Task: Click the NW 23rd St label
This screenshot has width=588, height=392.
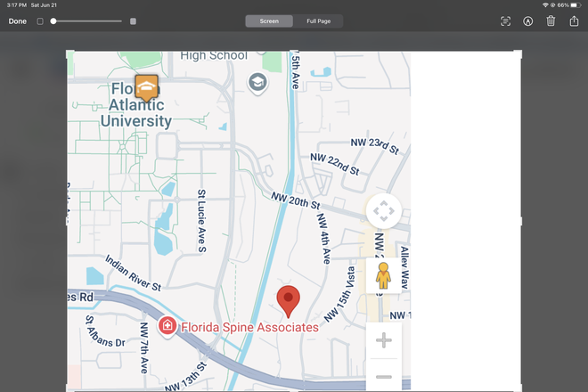Action: coord(374,145)
